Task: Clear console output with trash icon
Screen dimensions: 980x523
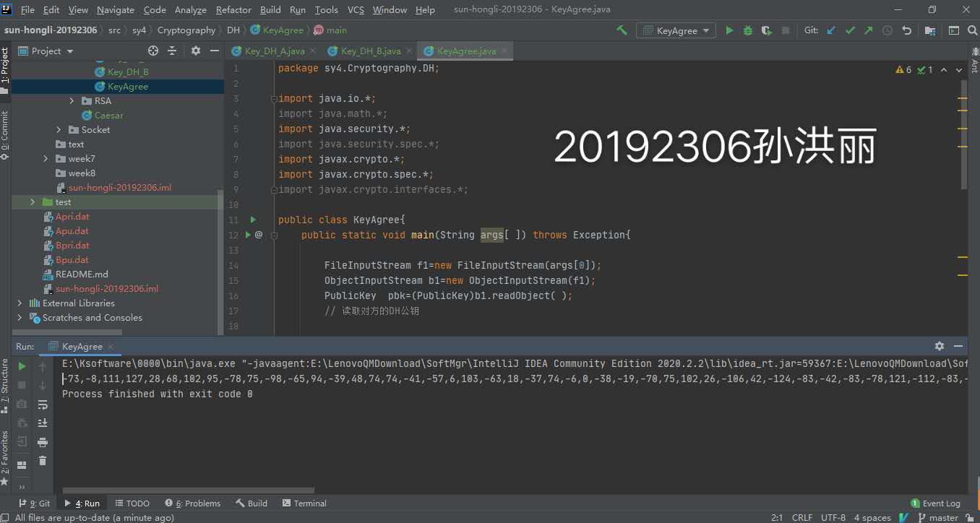Action: click(43, 461)
